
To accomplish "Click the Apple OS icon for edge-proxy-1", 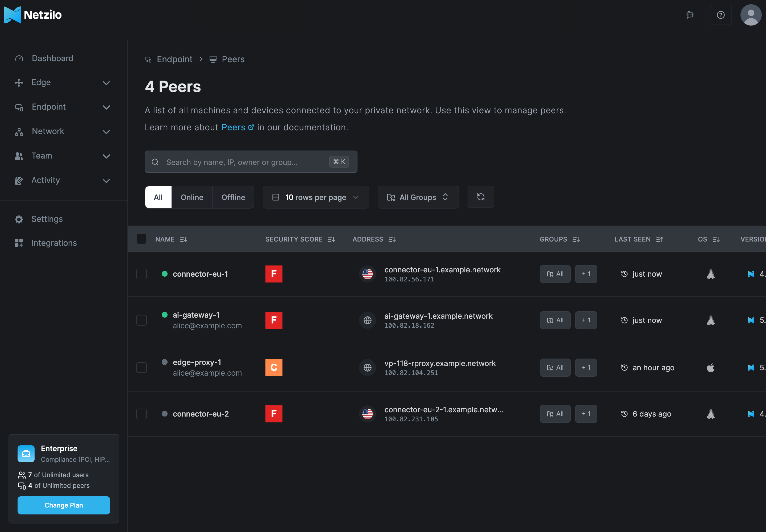I will click(711, 368).
